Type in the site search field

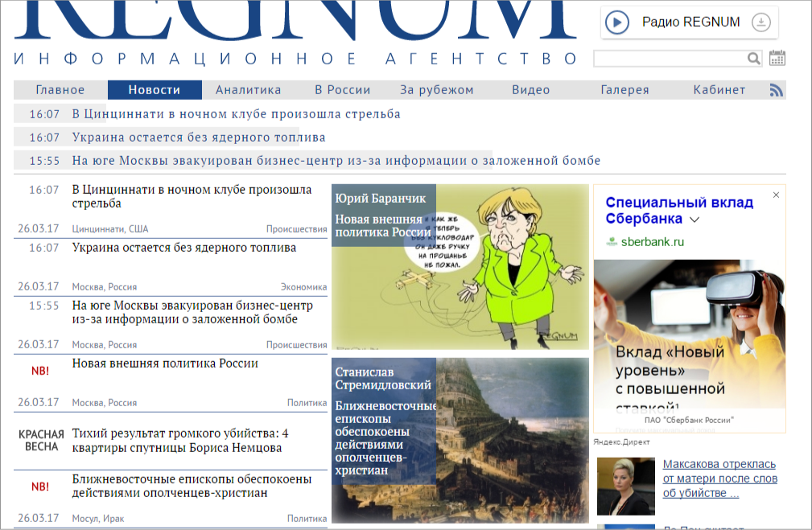(670, 59)
